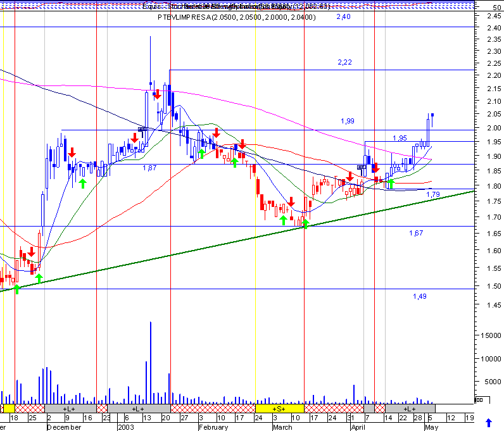
Task: Click green arrow where trendline meets 1,67 line
Action: point(305,223)
